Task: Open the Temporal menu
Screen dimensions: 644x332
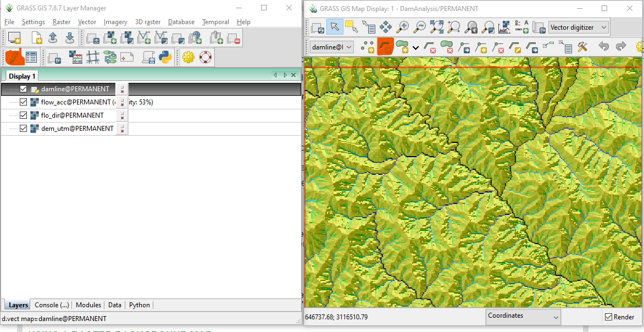Action: point(215,22)
